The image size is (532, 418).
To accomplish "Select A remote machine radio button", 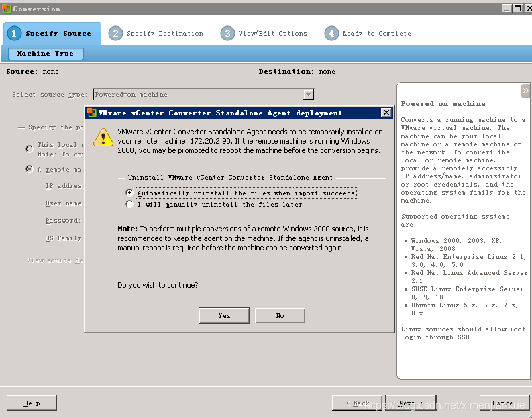I will (30, 169).
